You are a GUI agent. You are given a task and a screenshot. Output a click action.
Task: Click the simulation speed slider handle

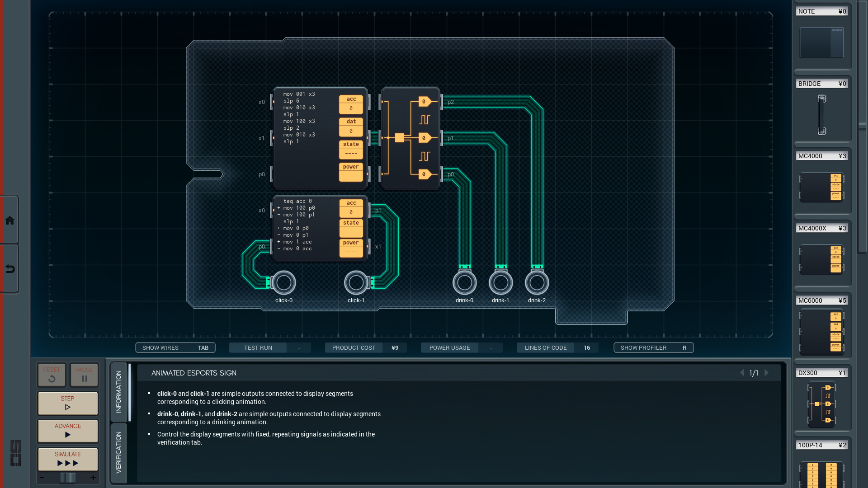coord(68,478)
